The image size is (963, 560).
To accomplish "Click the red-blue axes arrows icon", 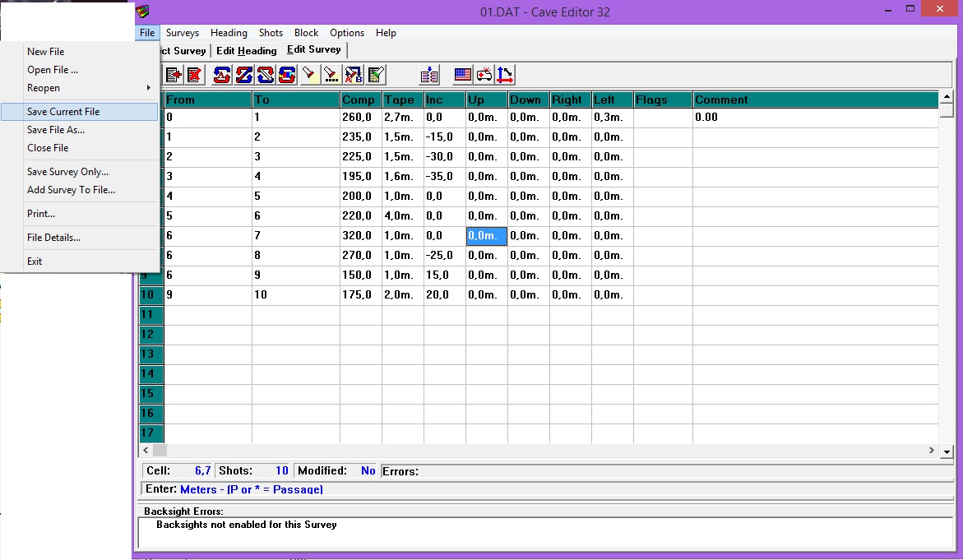I will click(505, 76).
